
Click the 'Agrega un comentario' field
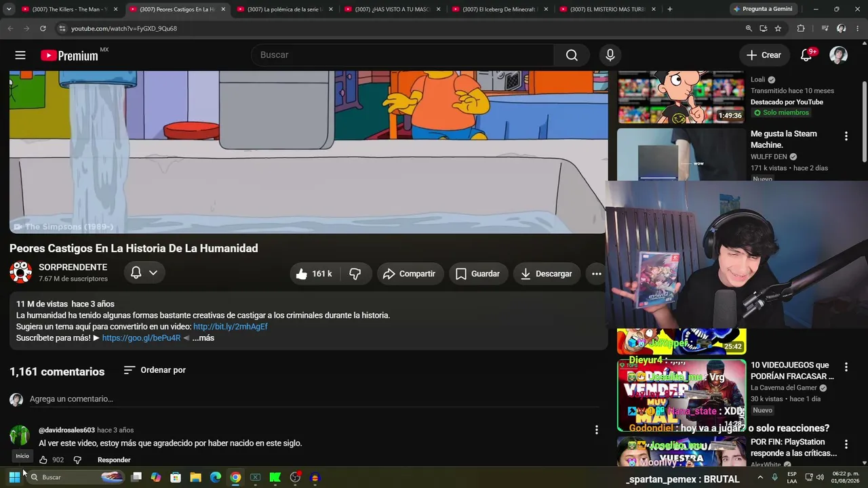coord(314,399)
